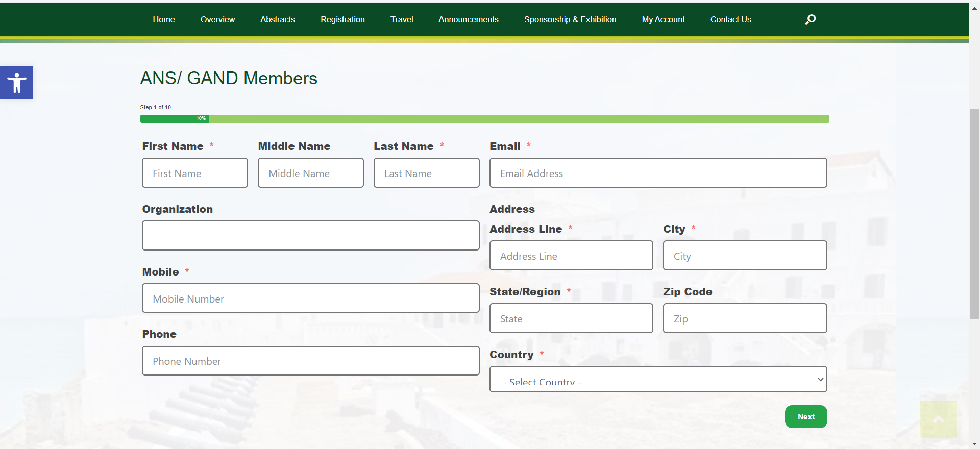Open the Abstracts menu item
The width and height of the screenshot is (980, 450).
pos(278,19)
